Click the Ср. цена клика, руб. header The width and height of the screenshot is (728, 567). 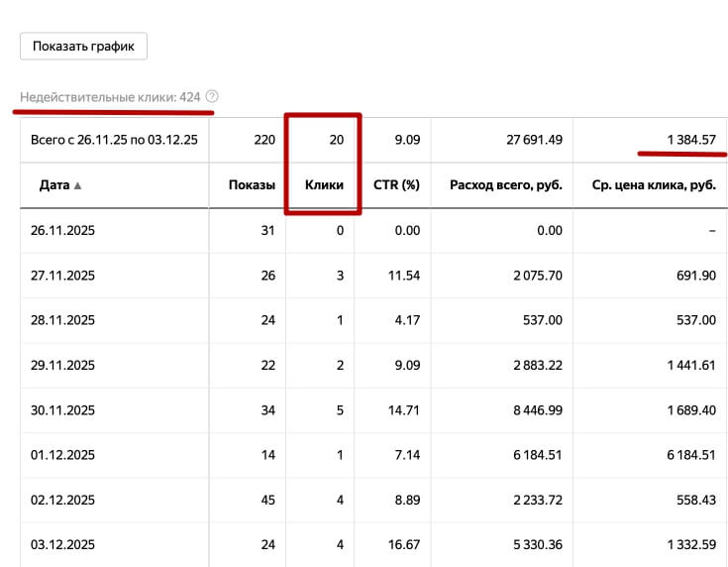(653, 184)
